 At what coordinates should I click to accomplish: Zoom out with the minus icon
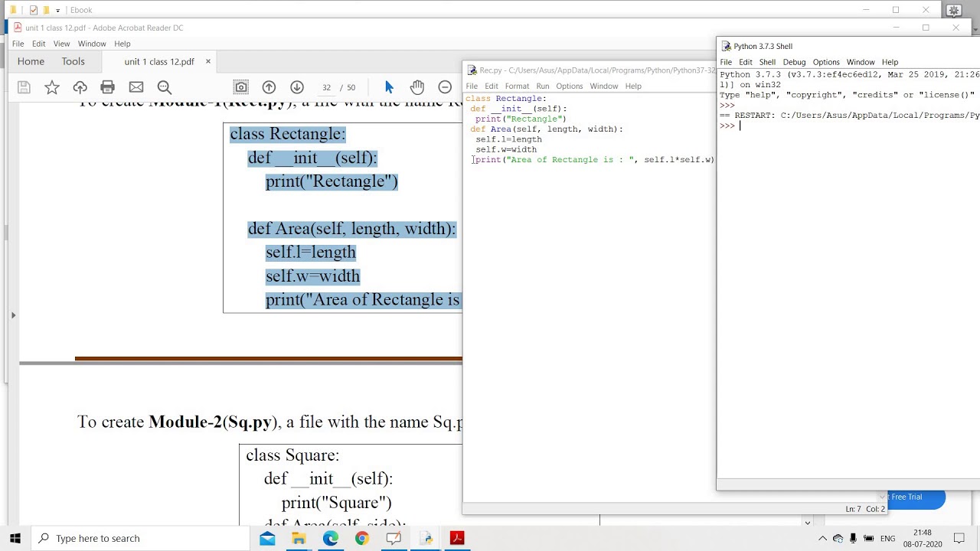(445, 87)
